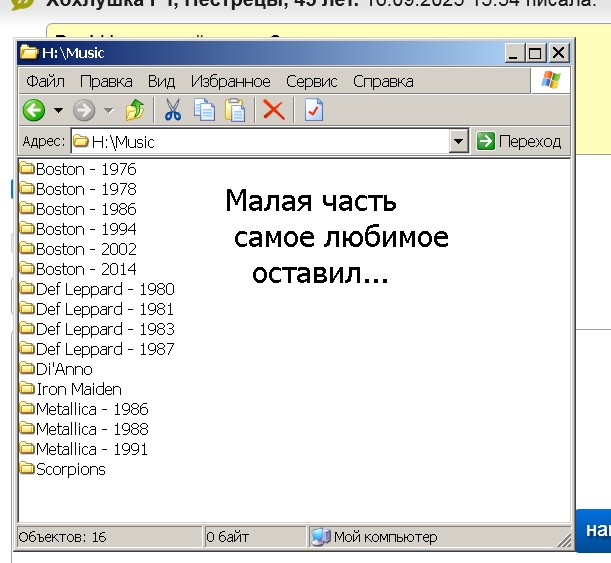
Task: Open the Forward button history dropdown arrow
Action: point(109,111)
